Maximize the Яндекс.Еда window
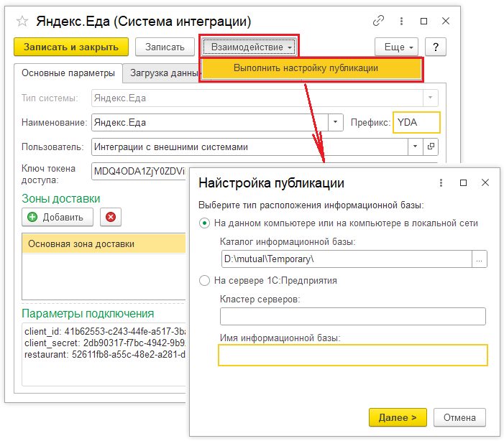The width and height of the screenshot is (504, 441). tap(423, 22)
